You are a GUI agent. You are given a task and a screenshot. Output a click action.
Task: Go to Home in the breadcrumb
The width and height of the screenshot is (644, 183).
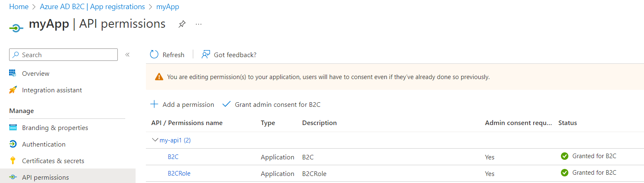tap(19, 7)
